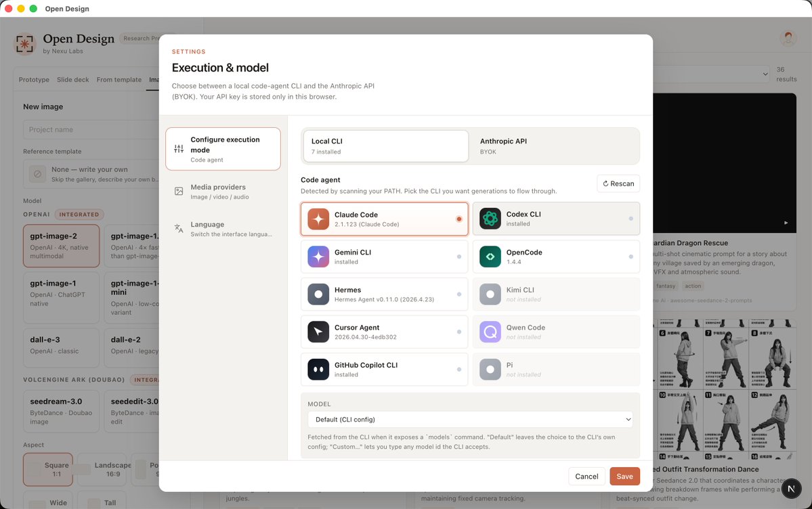812x509 pixels.
Task: Select the Hermes radio dot
Action: point(458,294)
